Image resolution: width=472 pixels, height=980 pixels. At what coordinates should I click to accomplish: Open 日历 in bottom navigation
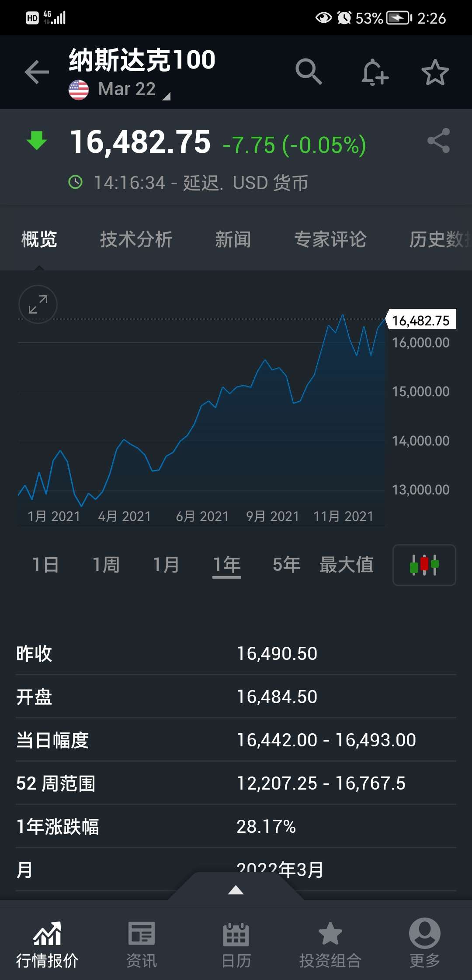pyautogui.click(x=236, y=944)
